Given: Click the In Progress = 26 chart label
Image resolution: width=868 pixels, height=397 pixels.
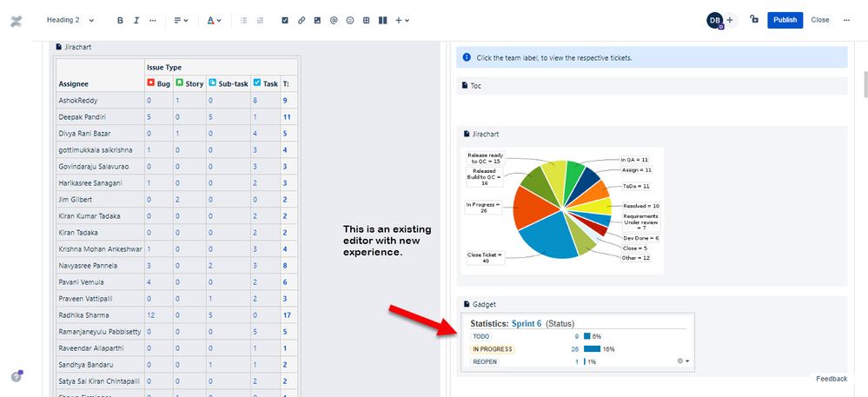Looking at the screenshot, I should 483,208.
